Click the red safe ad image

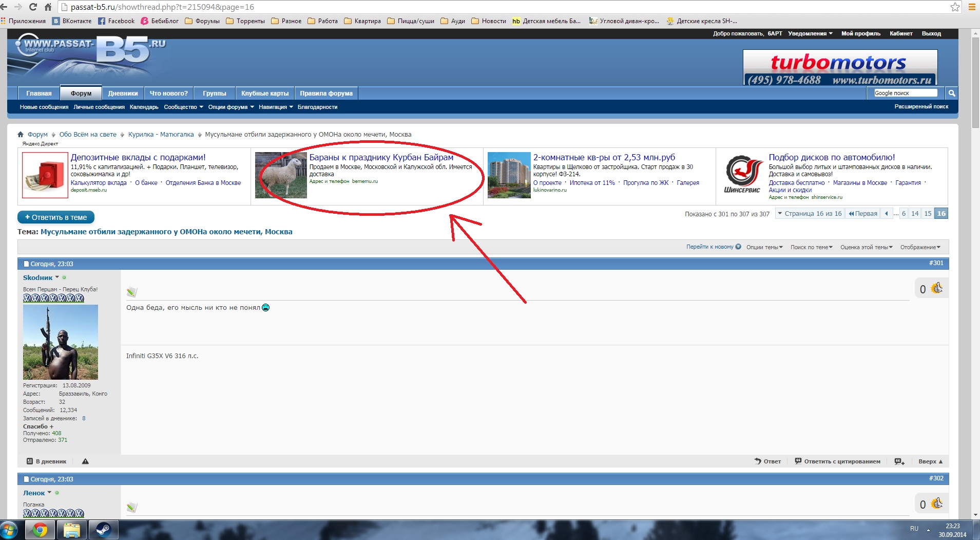45,175
